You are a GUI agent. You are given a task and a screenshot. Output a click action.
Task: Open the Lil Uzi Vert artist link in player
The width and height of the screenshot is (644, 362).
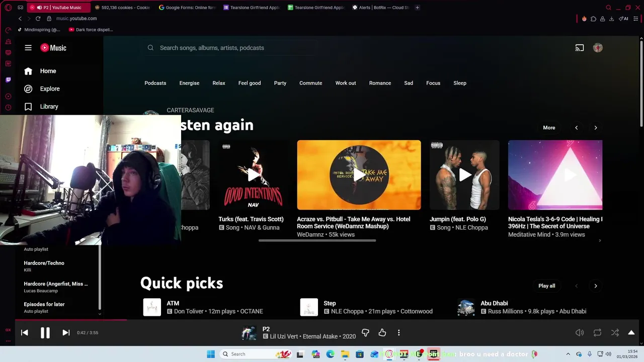point(284,336)
